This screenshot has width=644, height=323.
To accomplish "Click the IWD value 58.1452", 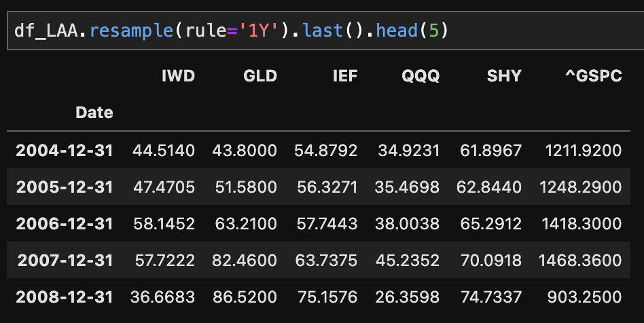I will [164, 224].
